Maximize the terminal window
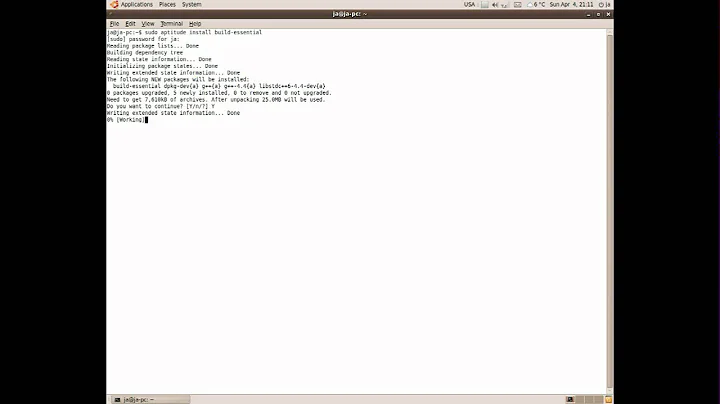Screen dimensions: 720x404 [x=598, y=14]
